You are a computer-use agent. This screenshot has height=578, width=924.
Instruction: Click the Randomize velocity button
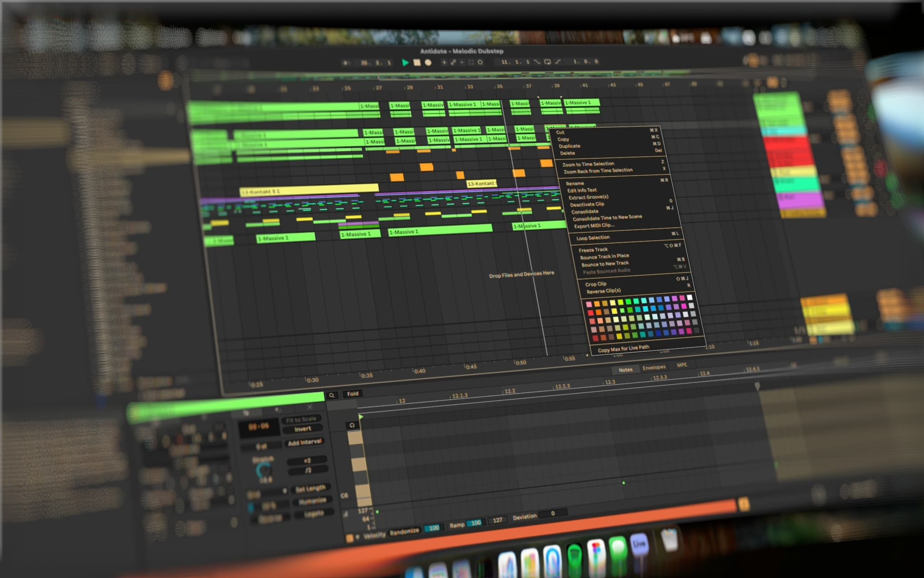(404, 531)
